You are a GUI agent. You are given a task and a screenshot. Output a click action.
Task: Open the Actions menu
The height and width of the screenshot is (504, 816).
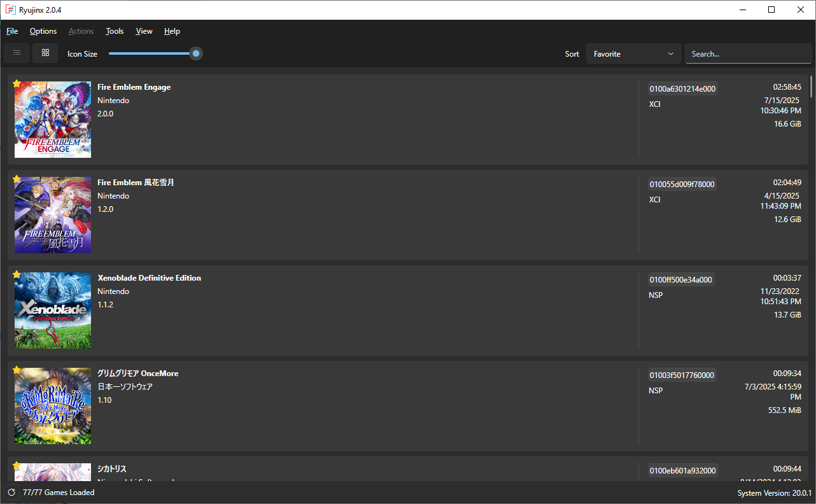coord(81,31)
